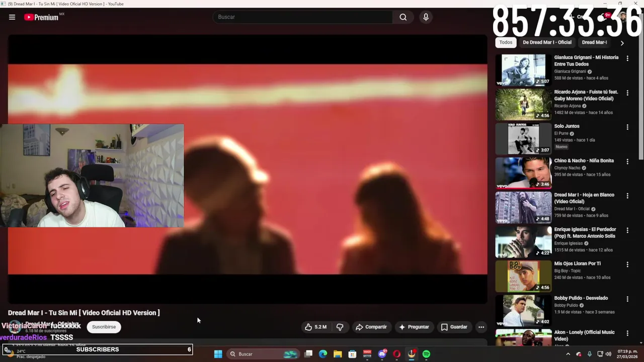Screen dimensions: 644x362
Task: Click Chino & Nacho - Niña Bonita title
Action: (584, 161)
